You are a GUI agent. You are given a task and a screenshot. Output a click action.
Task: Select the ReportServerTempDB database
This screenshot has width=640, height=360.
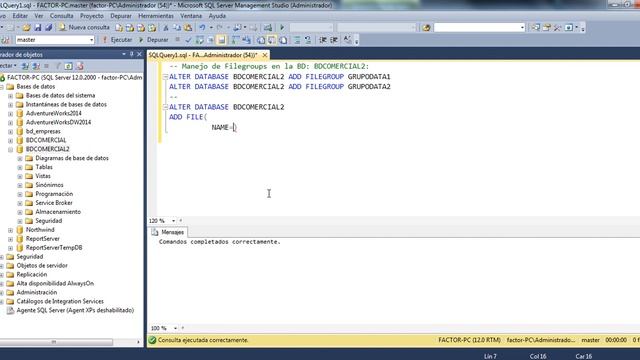(x=54, y=247)
